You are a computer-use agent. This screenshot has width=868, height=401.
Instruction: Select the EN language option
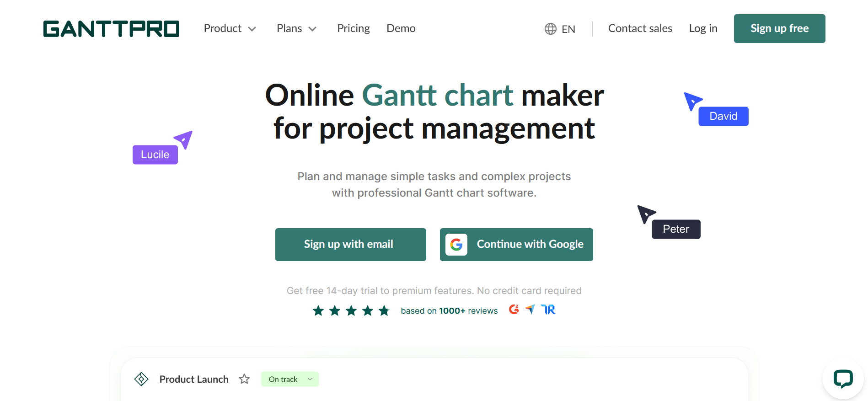(x=568, y=29)
